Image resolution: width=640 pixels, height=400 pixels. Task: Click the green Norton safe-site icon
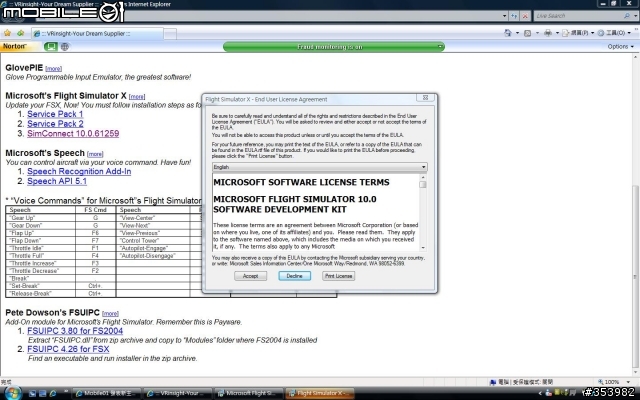pos(51,47)
